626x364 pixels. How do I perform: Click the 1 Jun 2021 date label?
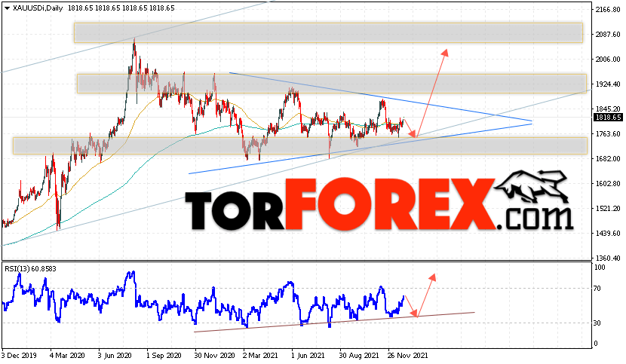coord(308,355)
